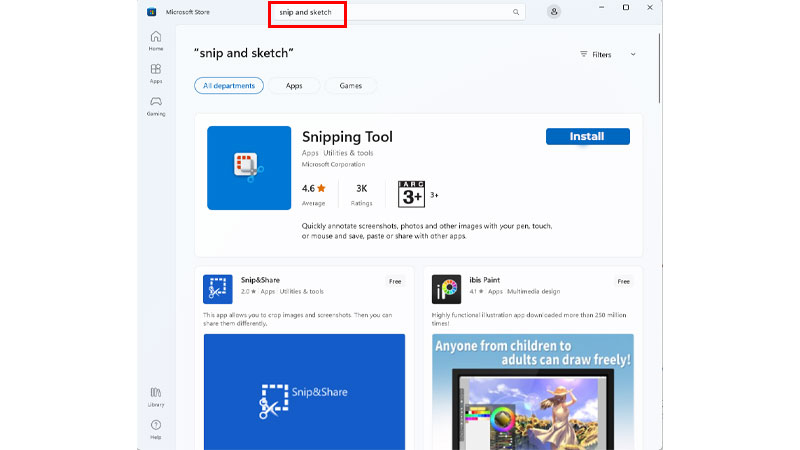Click the '4.6' average rating
Screen dimensions: 800x450
(308, 189)
